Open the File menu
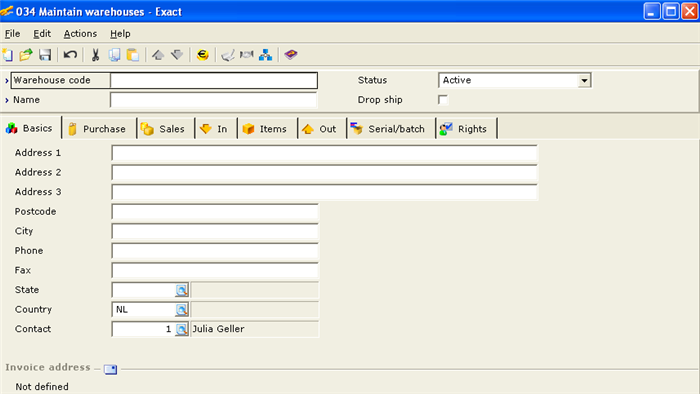The width and height of the screenshot is (700, 394). click(12, 33)
